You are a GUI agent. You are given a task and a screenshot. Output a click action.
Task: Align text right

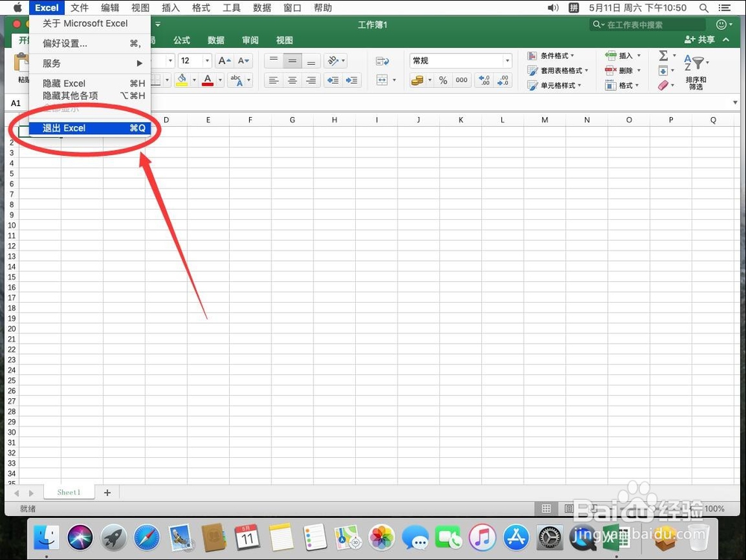point(310,80)
